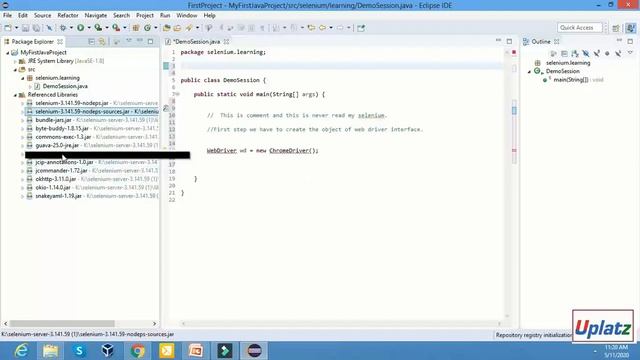Image resolution: width=640 pixels, height=360 pixels.
Task: Collapse the DemoSession class in Outline
Action: tap(530, 71)
